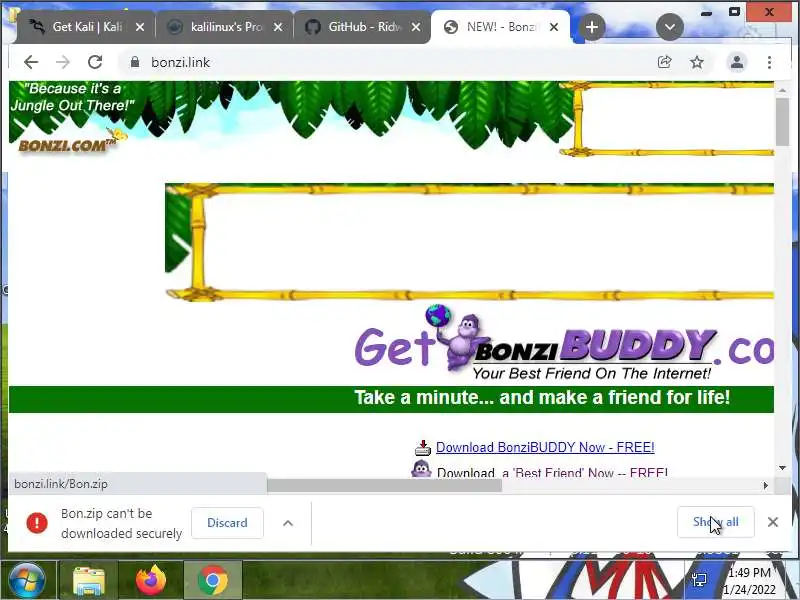The width and height of the screenshot is (800, 600).
Task: Click Chrome icon in taskbar
Action: pos(213,580)
